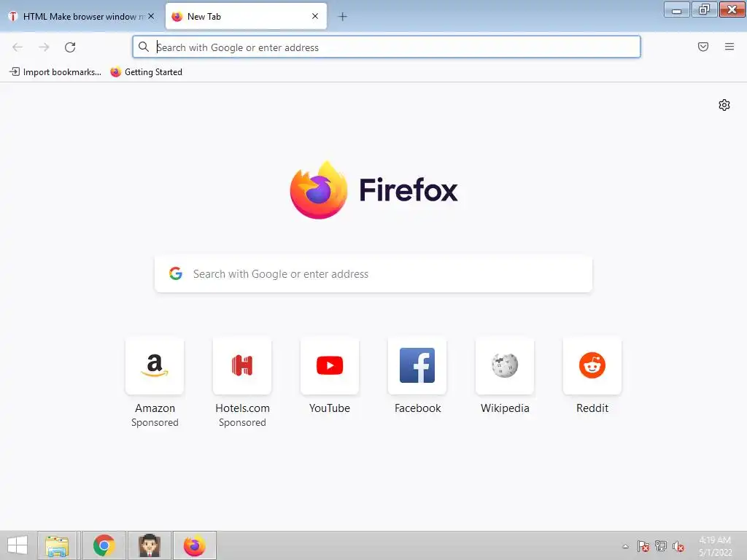Click the network tray icon

pyautogui.click(x=661, y=546)
